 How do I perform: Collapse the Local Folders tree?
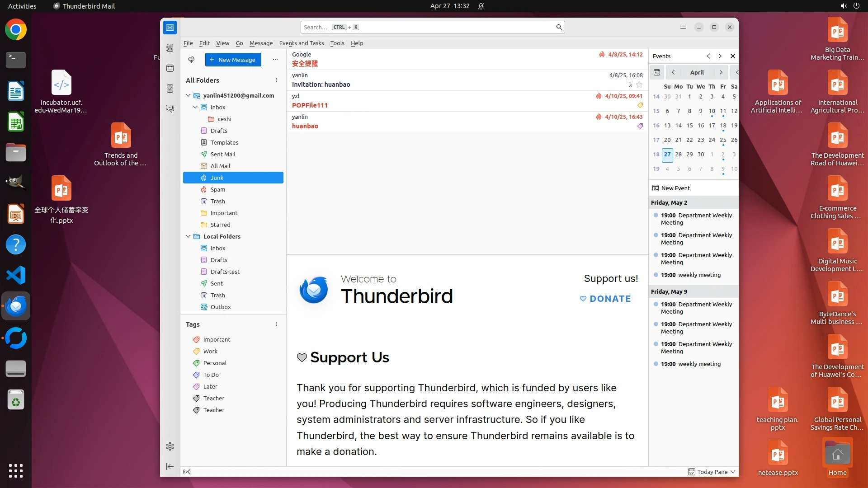(x=188, y=236)
